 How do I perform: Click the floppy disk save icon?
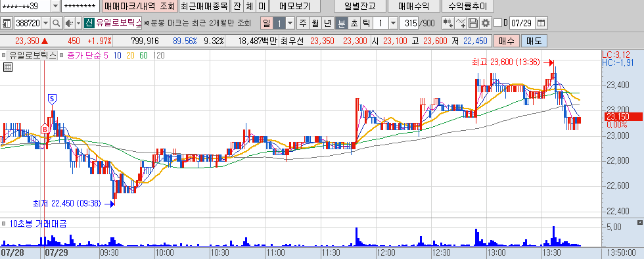(x=474, y=23)
